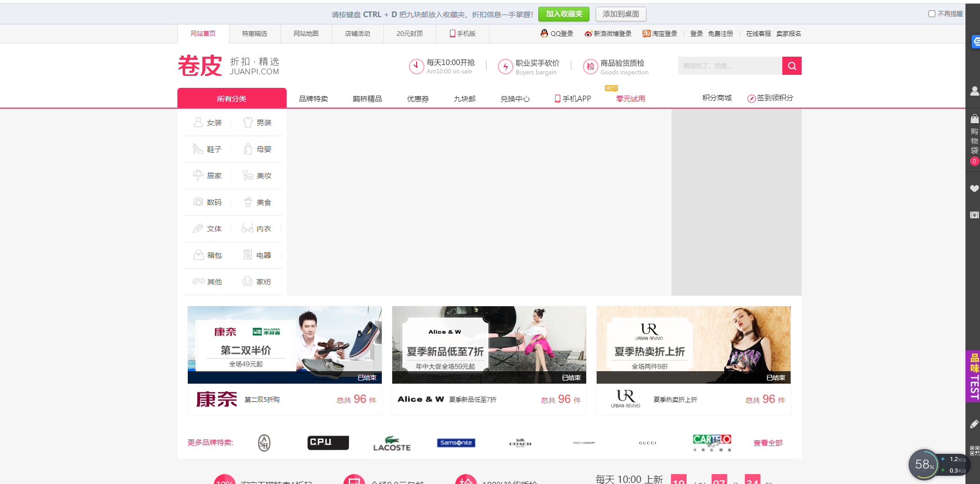Viewport: 980px width, 484px height.
Task: Select the 家纺 category
Action: [x=257, y=282]
